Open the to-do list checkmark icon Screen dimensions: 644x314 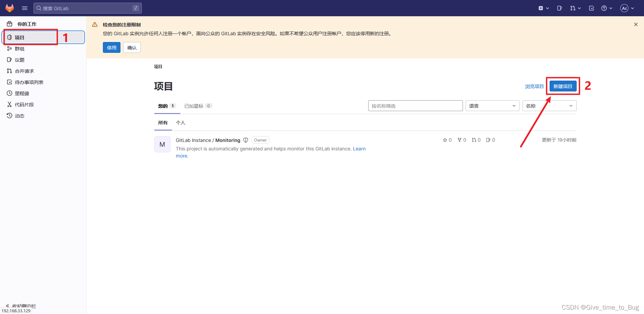(x=592, y=8)
